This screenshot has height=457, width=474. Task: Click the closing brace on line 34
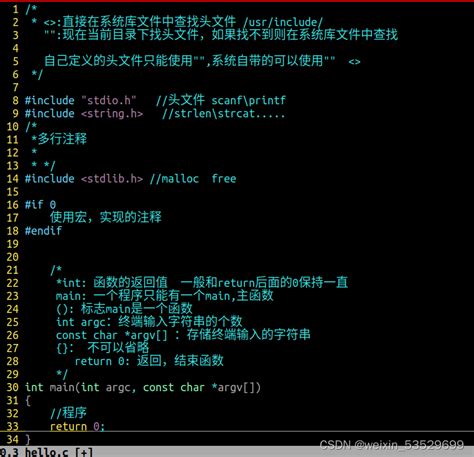28,439
